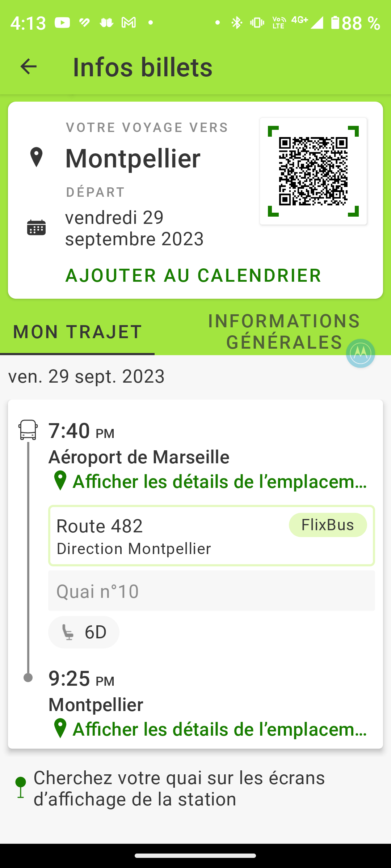
Task: Show location details for Aéroport de Marseille
Action: point(210,482)
